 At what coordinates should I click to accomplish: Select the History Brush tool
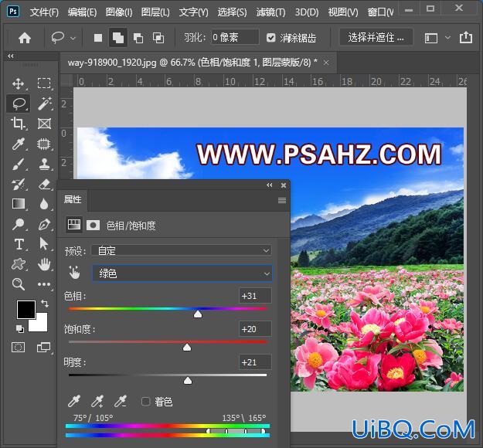(19, 184)
